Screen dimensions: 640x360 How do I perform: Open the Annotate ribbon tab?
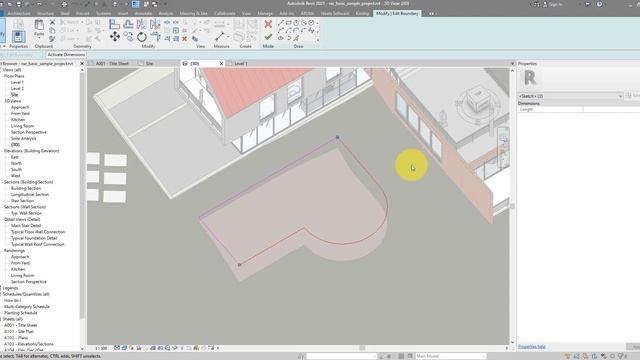143,13
